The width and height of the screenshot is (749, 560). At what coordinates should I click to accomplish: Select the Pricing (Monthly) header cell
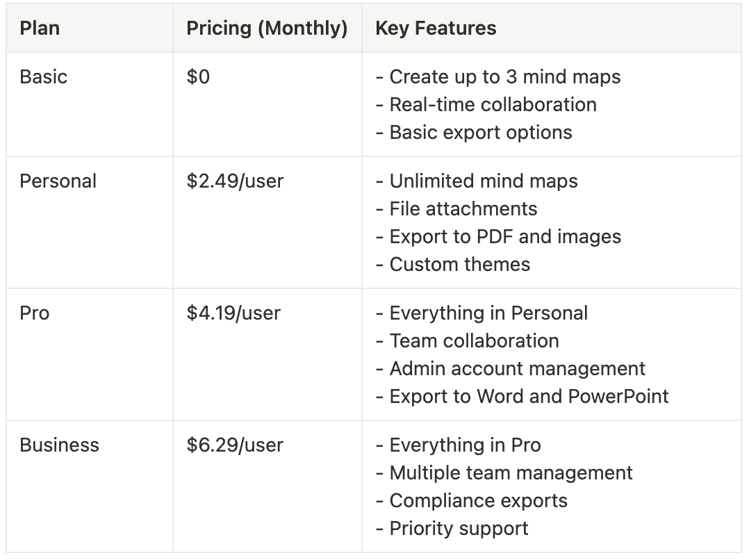pos(267,28)
